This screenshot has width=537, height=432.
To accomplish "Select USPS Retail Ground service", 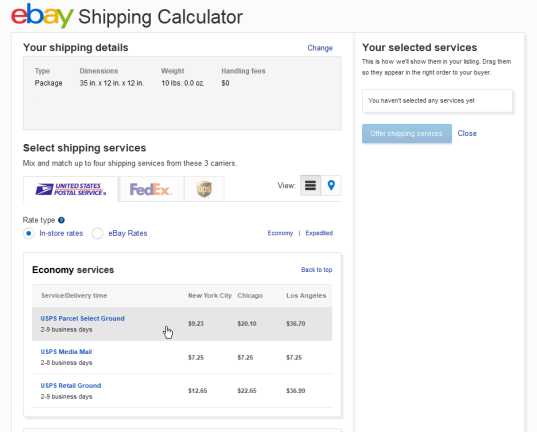I will pos(71,385).
